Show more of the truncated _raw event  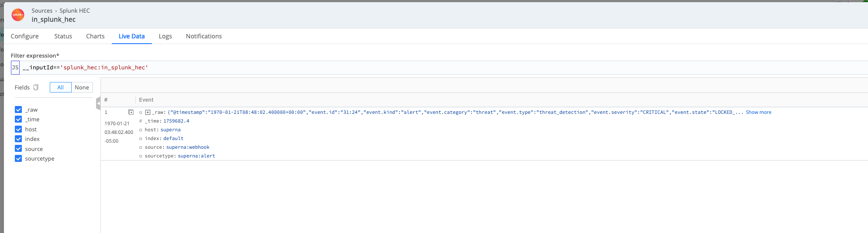[758, 112]
